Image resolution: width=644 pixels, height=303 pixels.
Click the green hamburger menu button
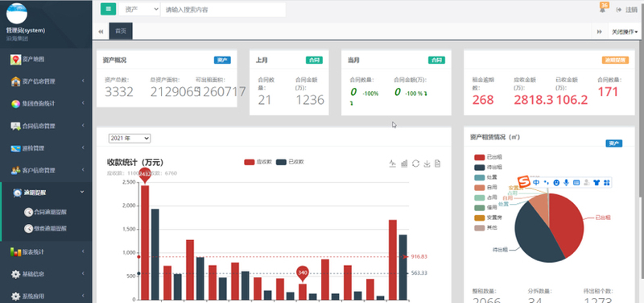coord(108,9)
